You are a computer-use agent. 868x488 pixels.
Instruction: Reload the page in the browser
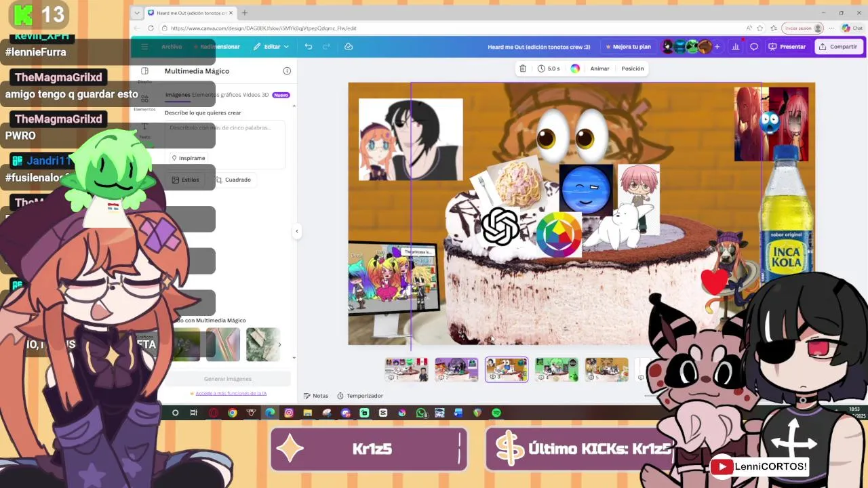(150, 28)
